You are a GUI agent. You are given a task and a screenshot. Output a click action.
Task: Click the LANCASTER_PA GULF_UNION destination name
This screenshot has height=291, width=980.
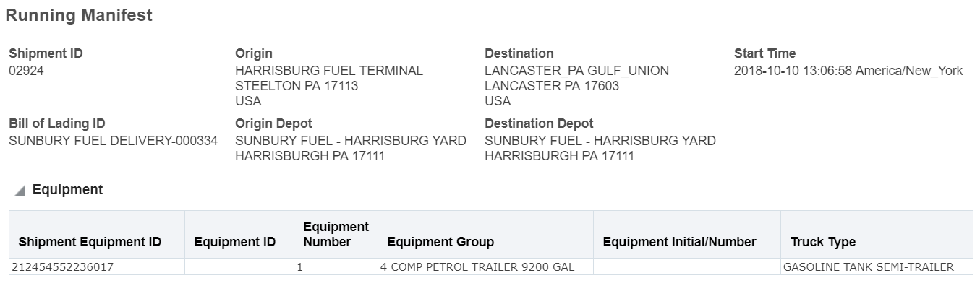[576, 71]
